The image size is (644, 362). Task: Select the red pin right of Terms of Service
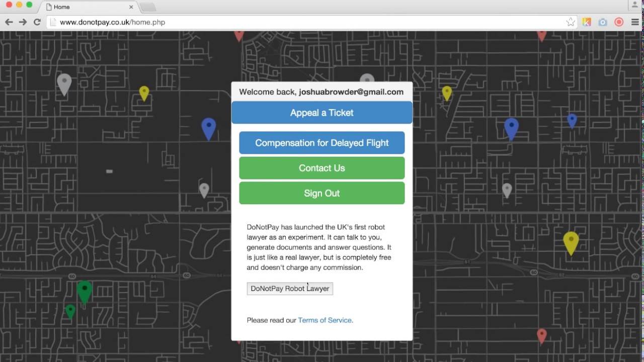click(541, 336)
